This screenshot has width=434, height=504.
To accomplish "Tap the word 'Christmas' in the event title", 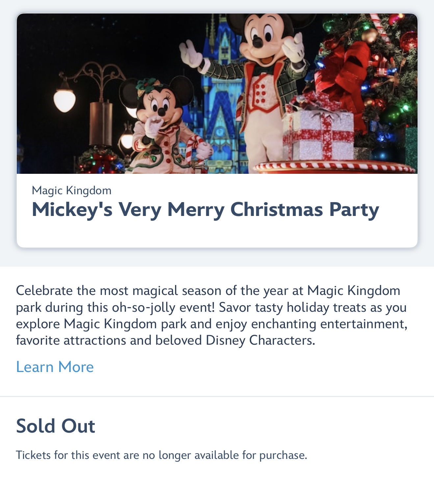I will point(276,209).
